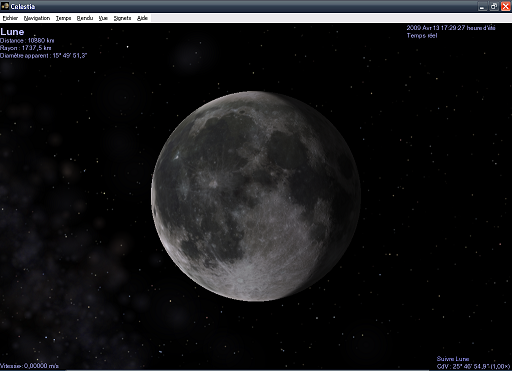Screen dimensions: 512x371
Task: Click the 'Lune' object name heading
Action: (12, 32)
